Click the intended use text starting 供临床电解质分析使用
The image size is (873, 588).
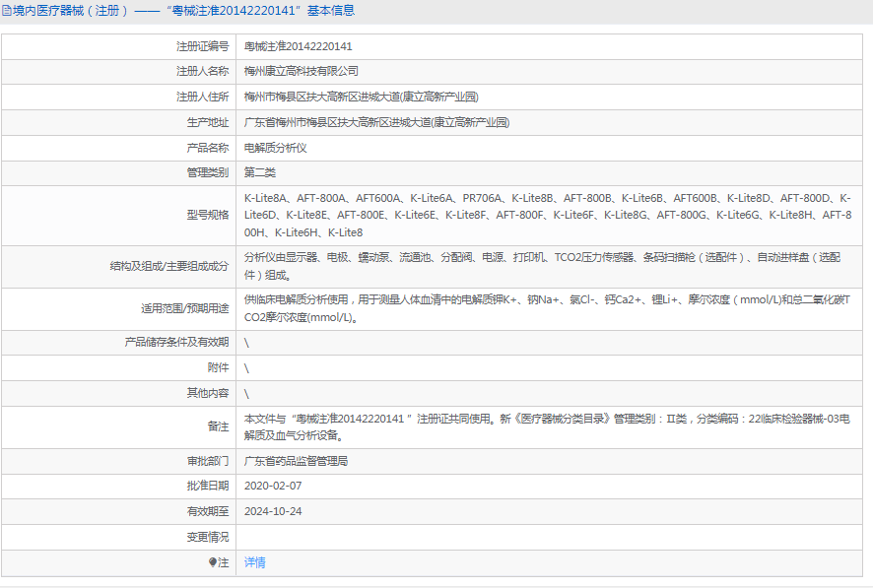[547, 308]
